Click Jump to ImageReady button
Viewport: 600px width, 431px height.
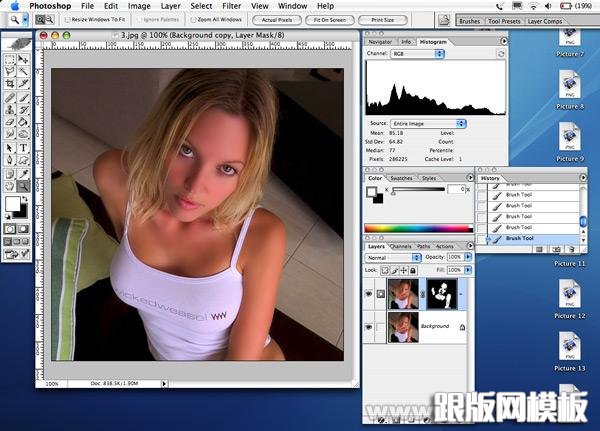coord(17,254)
